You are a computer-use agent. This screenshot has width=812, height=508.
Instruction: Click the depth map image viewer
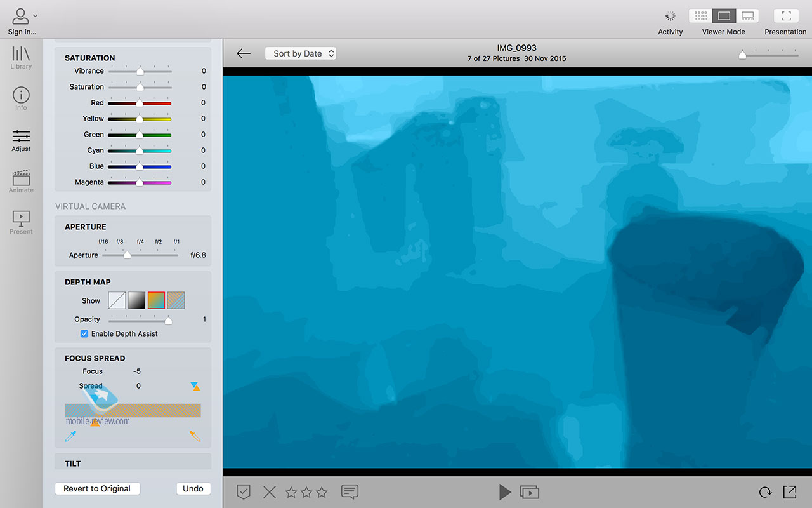(518, 272)
